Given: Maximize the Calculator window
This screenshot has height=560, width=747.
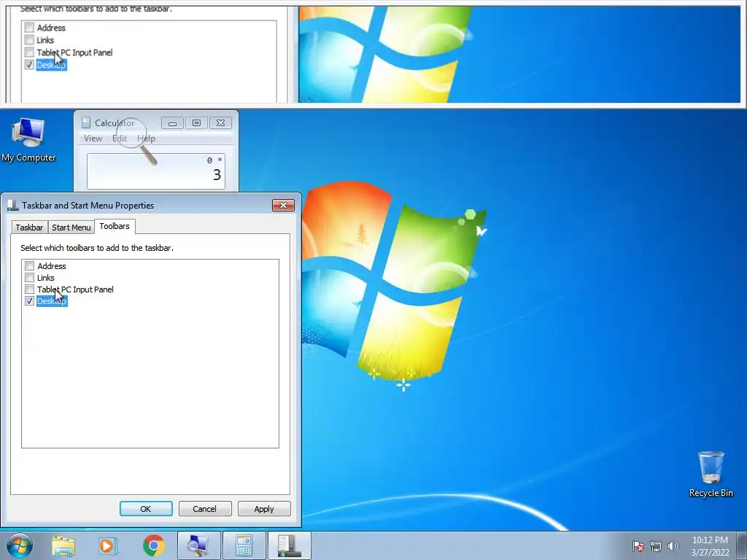Looking at the screenshot, I should (x=196, y=122).
